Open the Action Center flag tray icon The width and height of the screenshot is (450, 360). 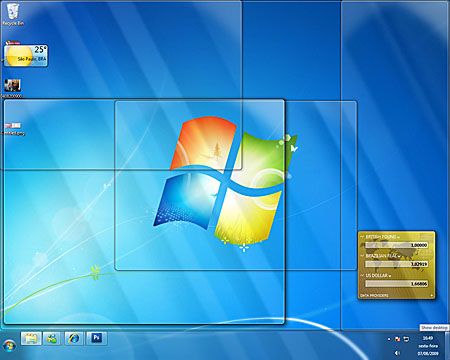click(x=397, y=339)
